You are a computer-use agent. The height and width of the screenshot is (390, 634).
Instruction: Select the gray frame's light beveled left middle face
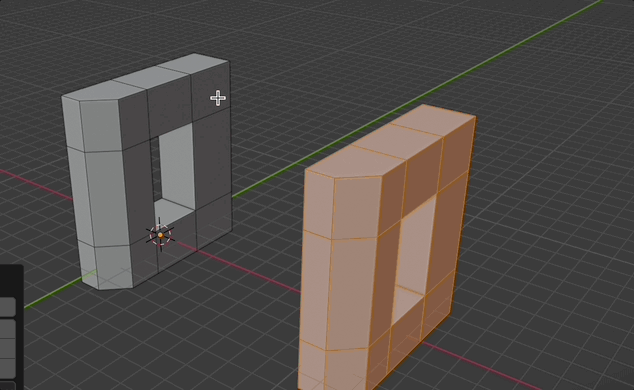[x=106, y=198]
